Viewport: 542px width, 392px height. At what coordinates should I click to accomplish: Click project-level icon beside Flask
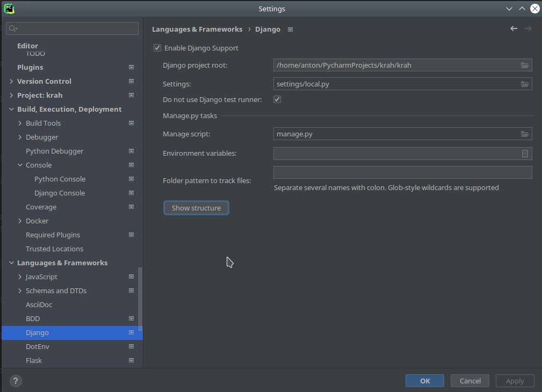(x=132, y=360)
